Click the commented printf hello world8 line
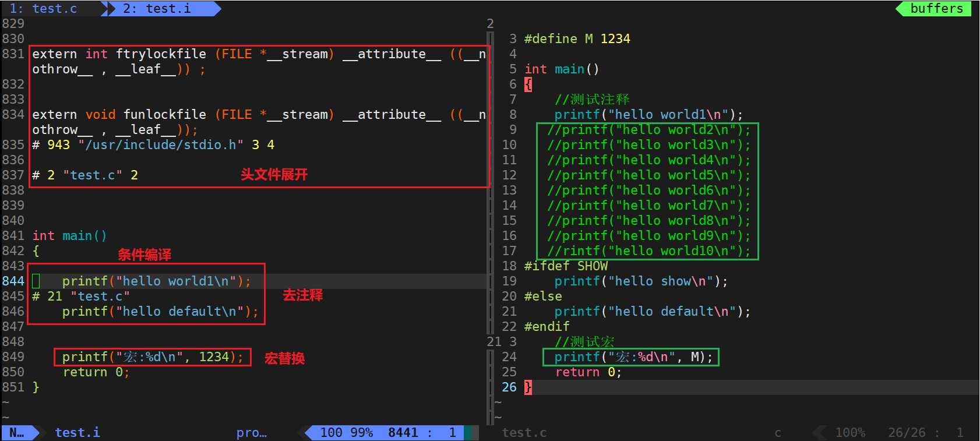 (649, 221)
